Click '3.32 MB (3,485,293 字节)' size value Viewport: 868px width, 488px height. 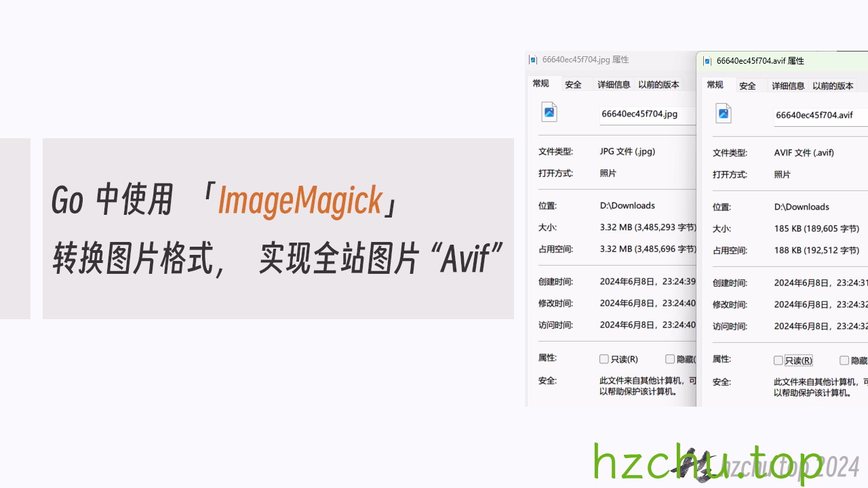click(648, 228)
